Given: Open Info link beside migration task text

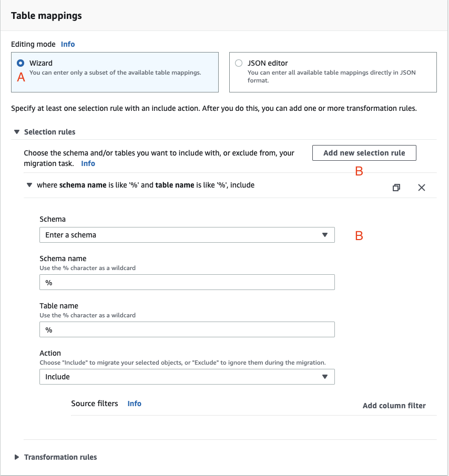Looking at the screenshot, I should click(x=88, y=163).
